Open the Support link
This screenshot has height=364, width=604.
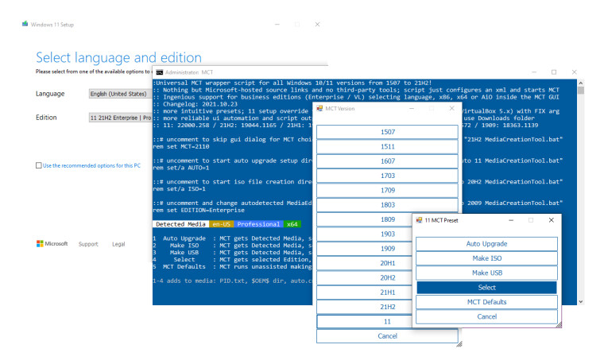(88, 244)
